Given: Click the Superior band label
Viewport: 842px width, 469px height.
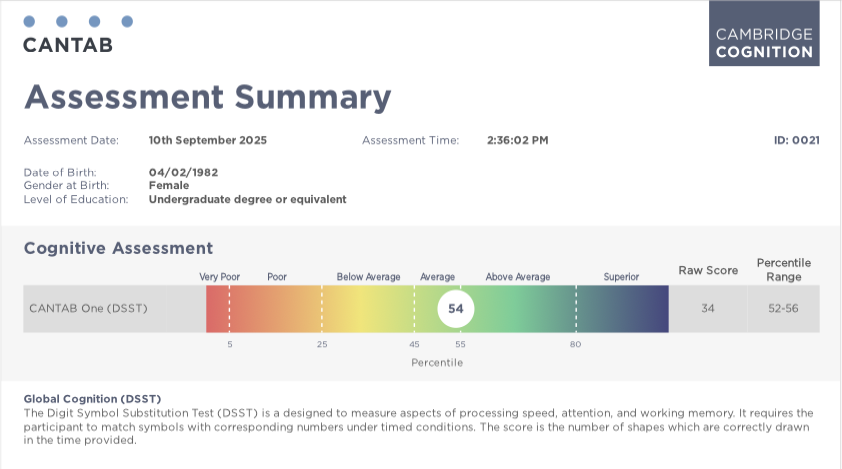Looking at the screenshot, I should 621,277.
